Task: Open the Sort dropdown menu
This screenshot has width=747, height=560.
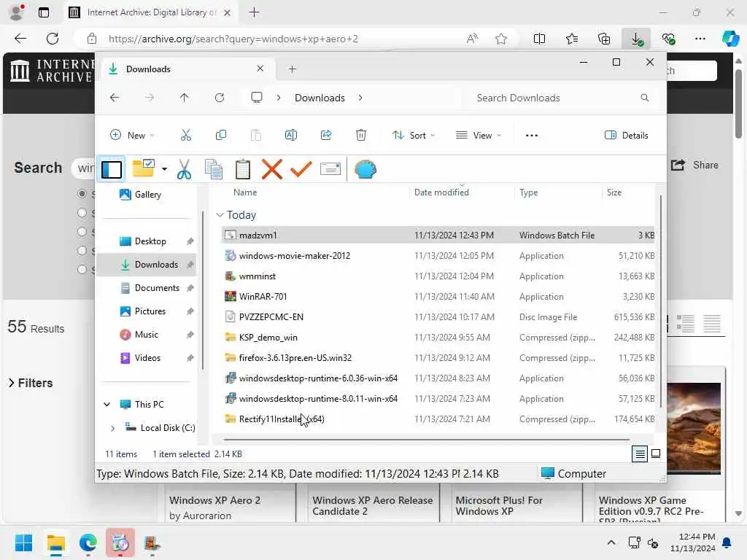Action: click(x=413, y=135)
